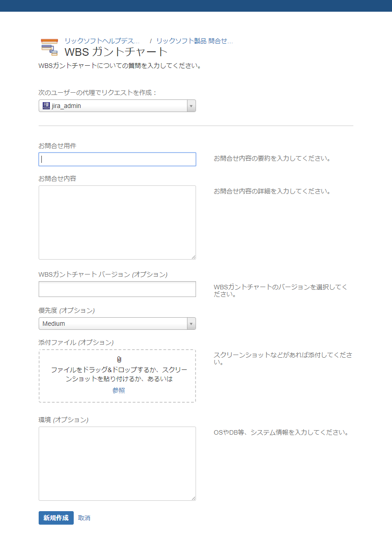
Task: Click the 取消 cancel link
Action: pos(84,518)
